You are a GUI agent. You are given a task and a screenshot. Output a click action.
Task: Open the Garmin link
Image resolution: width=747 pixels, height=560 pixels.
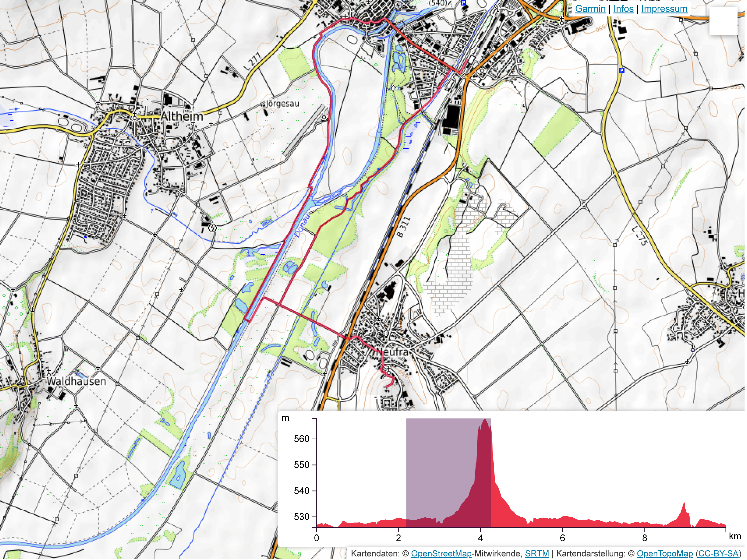pyautogui.click(x=590, y=9)
